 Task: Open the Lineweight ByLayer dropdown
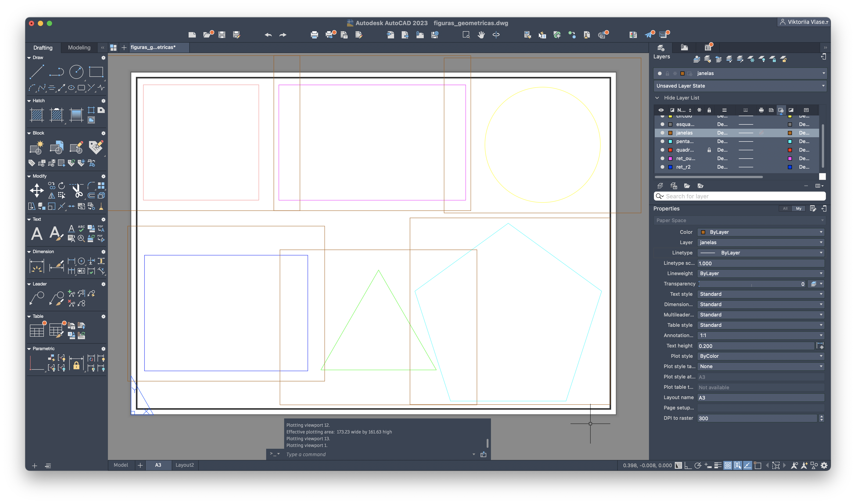point(760,273)
